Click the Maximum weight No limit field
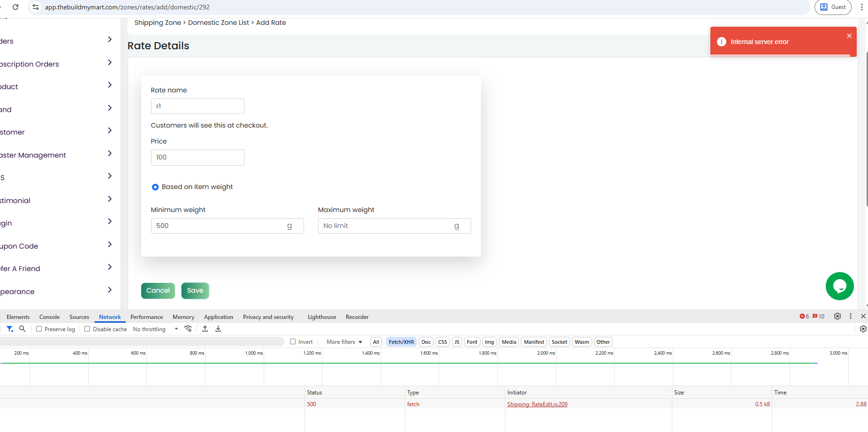This screenshot has height=432, width=868. point(394,226)
